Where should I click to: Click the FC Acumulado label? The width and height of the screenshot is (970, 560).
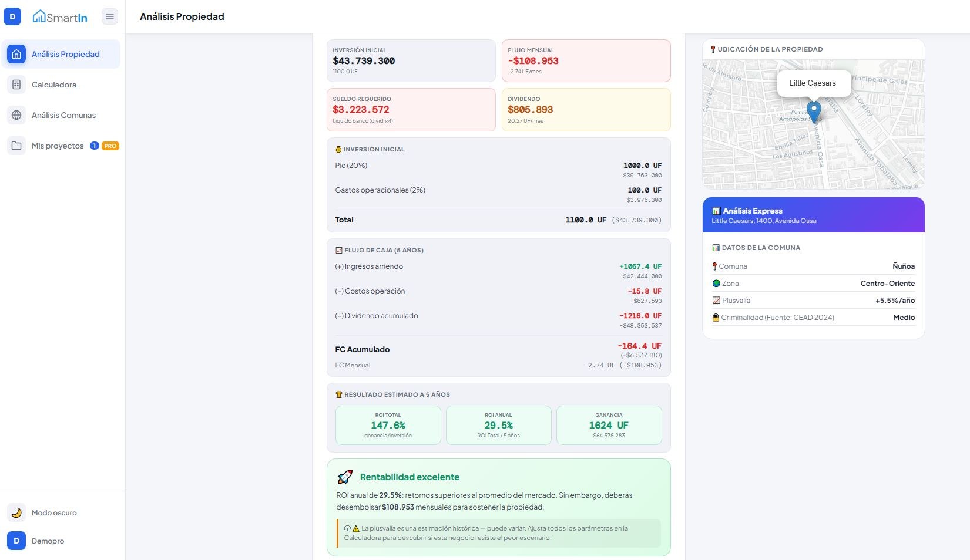(x=363, y=349)
